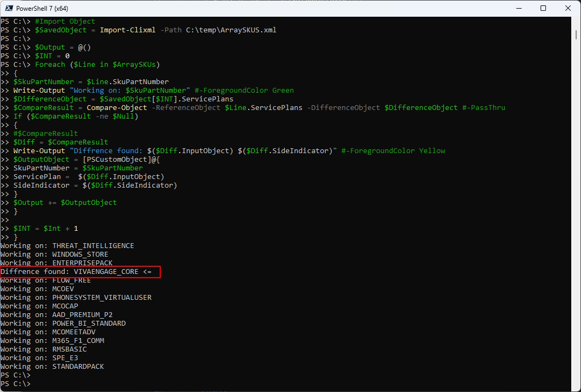Click the PowerShell icon in title bar
Viewport: 581px width, 392px height.
[x=9, y=8]
